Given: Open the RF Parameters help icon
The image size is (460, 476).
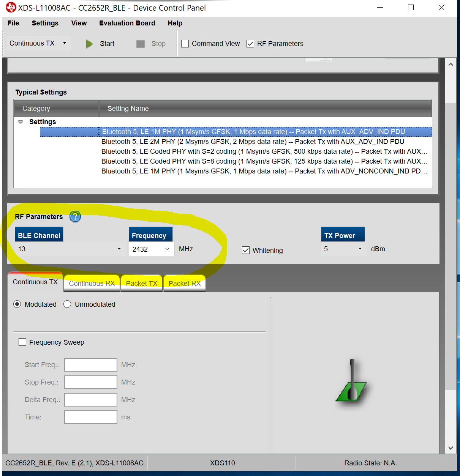Looking at the screenshot, I should [x=75, y=216].
